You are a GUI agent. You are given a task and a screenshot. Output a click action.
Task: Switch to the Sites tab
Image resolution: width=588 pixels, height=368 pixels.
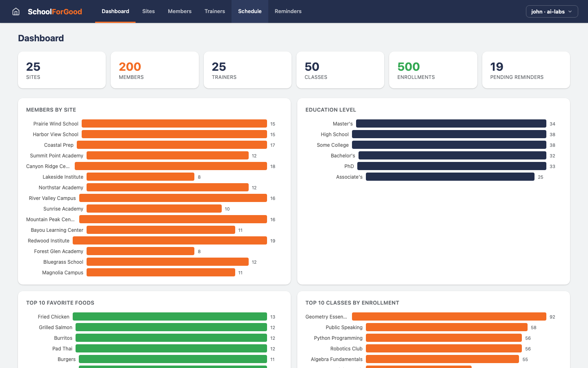148,11
